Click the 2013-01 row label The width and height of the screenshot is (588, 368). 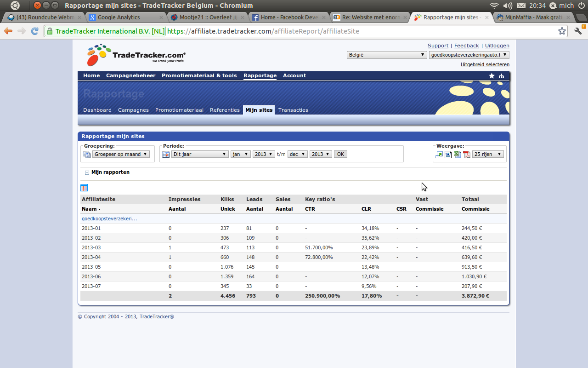pos(91,228)
